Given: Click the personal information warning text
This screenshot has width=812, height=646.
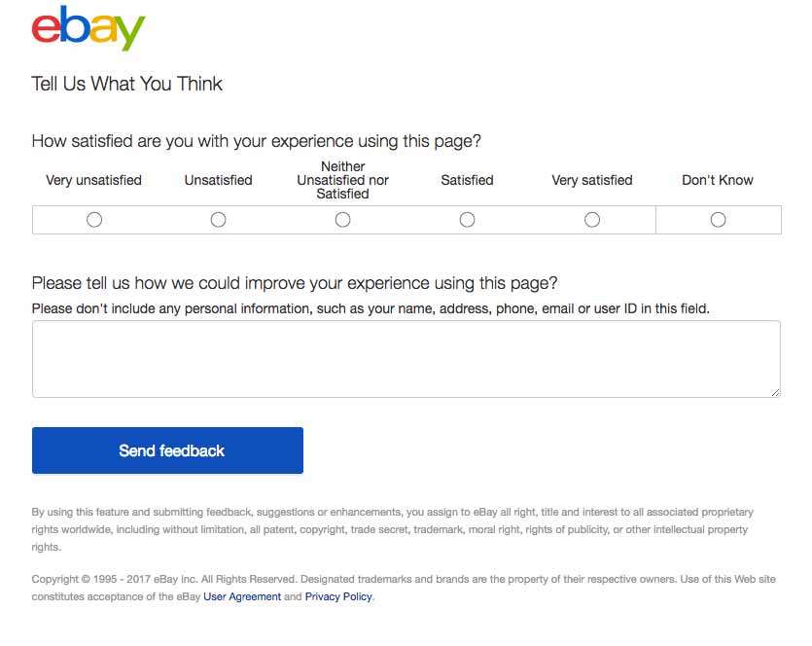Looking at the screenshot, I should click(371, 308).
